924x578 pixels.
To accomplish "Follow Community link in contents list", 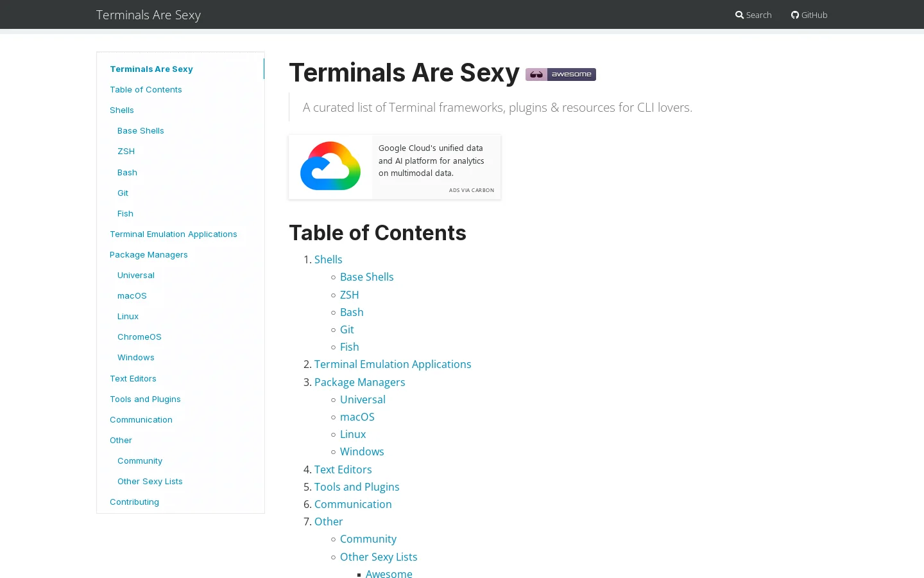I will (x=368, y=539).
